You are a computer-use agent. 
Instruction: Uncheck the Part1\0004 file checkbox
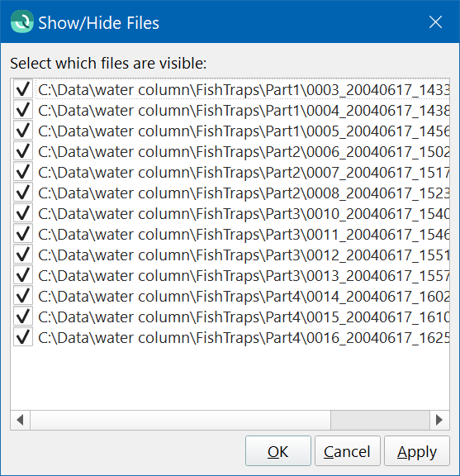click(x=23, y=110)
